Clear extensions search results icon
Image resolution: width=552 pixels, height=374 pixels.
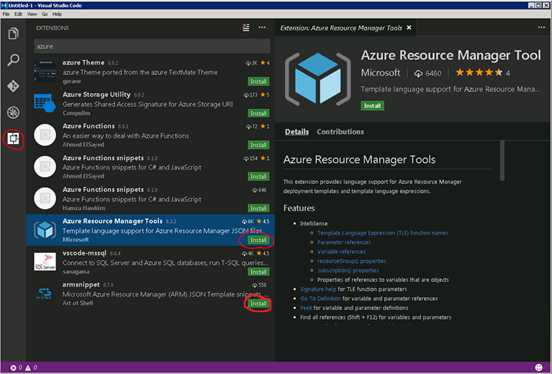coord(246,27)
